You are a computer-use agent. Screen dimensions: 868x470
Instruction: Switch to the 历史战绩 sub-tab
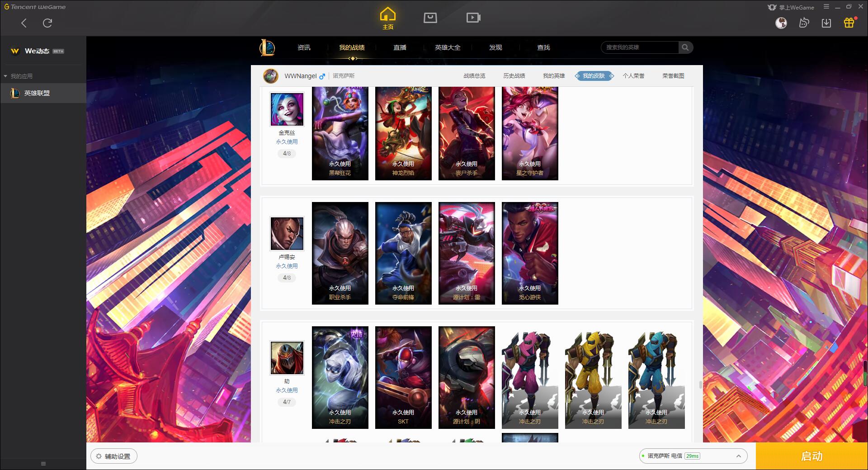pyautogui.click(x=514, y=76)
